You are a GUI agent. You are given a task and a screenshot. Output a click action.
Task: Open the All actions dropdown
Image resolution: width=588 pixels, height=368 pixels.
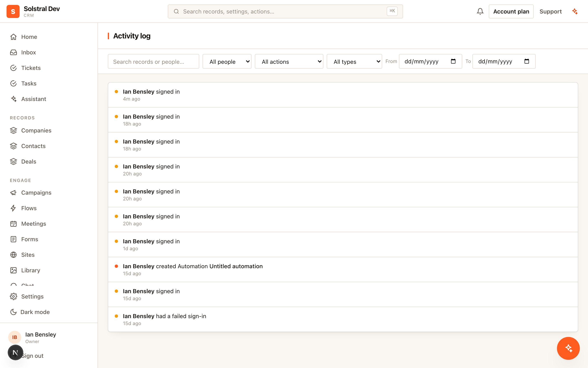(x=289, y=62)
